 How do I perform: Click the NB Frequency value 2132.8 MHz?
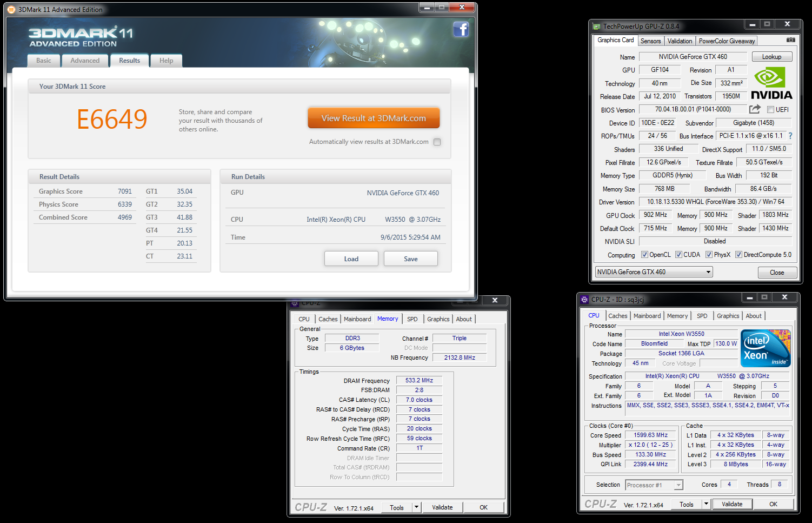460,358
